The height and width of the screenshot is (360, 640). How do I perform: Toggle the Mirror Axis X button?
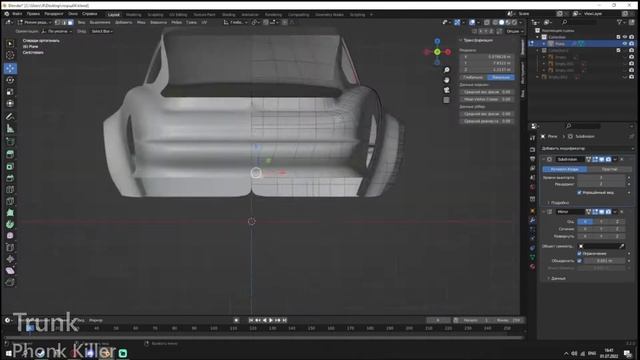click(x=585, y=222)
